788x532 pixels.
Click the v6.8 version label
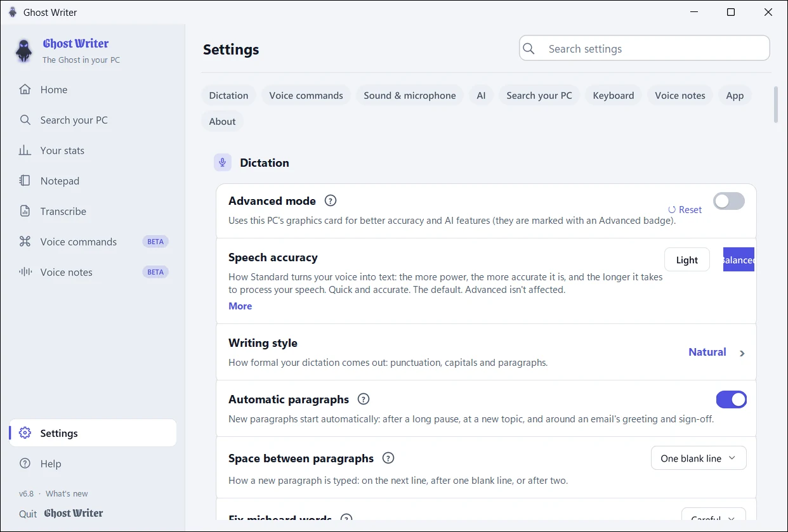(26, 493)
